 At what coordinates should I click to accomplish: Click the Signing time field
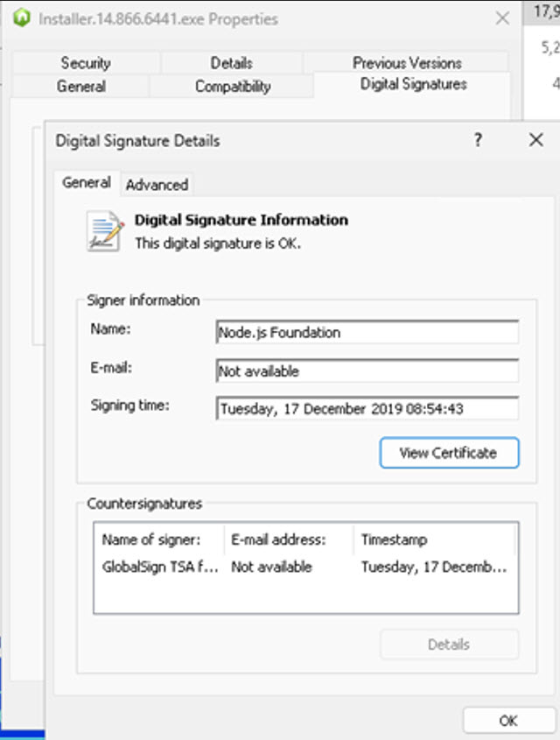pos(367,408)
